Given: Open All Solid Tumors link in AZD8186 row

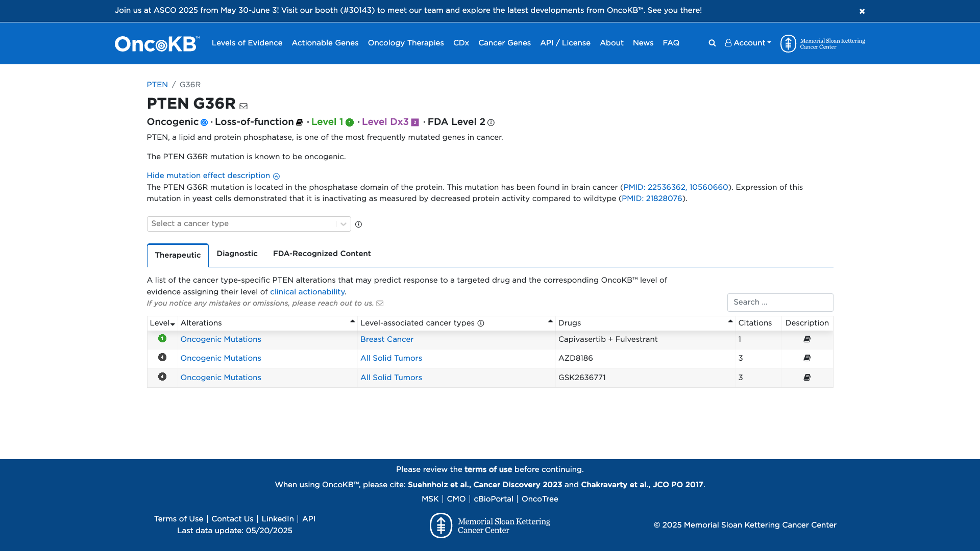Looking at the screenshot, I should pos(391,358).
